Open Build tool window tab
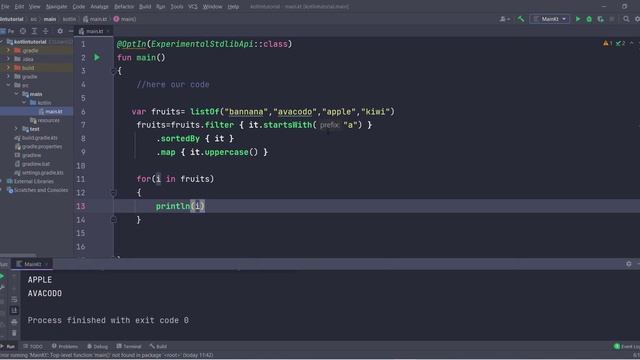 click(x=158, y=347)
